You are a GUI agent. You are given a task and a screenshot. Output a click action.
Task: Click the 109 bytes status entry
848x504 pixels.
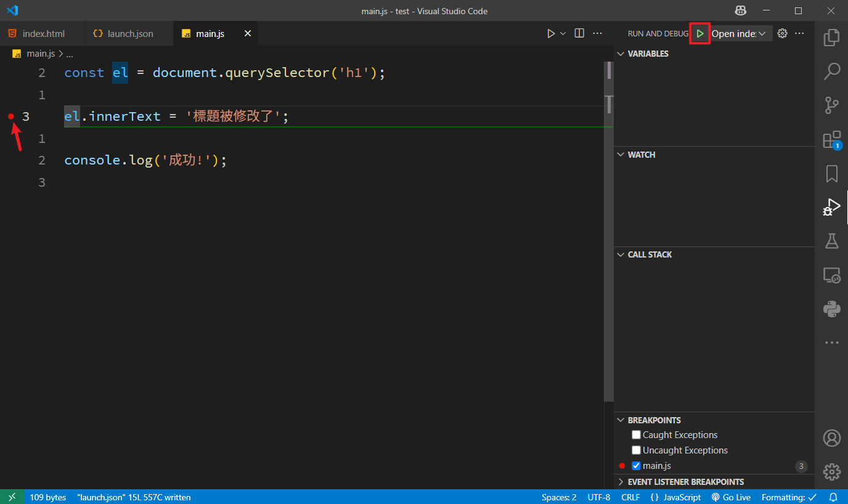pyautogui.click(x=47, y=497)
